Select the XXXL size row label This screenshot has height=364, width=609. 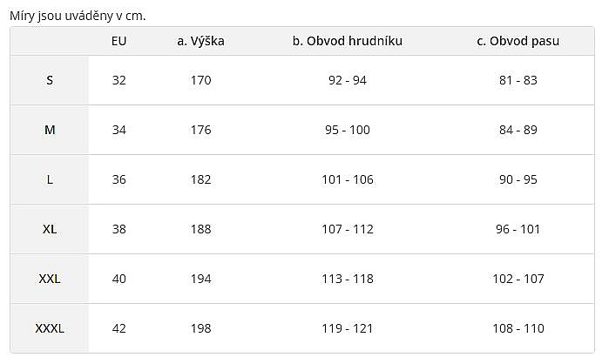click(x=50, y=328)
